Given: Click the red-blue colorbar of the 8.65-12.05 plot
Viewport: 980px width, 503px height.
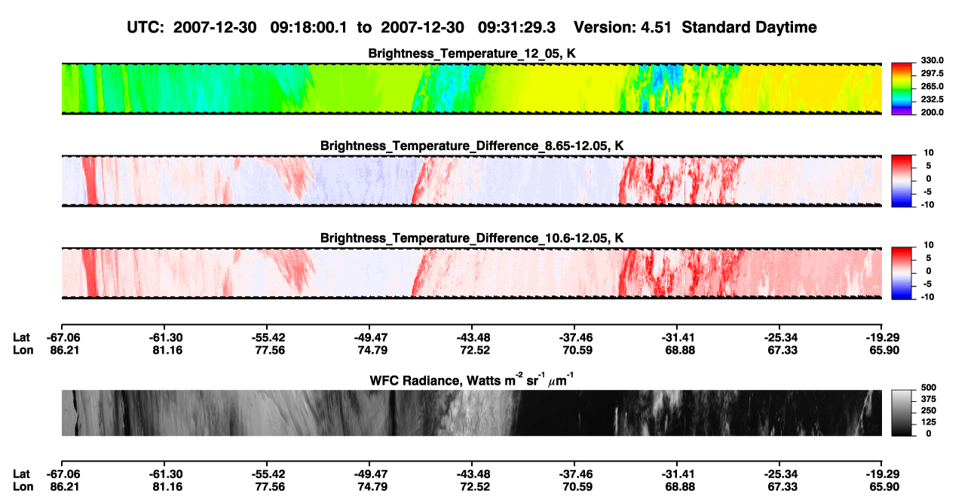Looking at the screenshot, I should tap(902, 181).
